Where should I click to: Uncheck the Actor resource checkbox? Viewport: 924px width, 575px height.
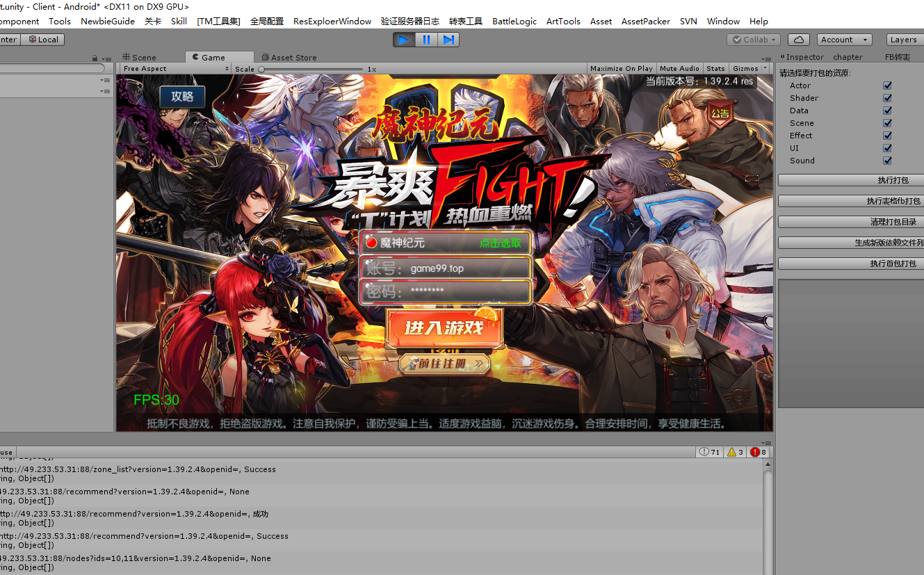pos(887,86)
